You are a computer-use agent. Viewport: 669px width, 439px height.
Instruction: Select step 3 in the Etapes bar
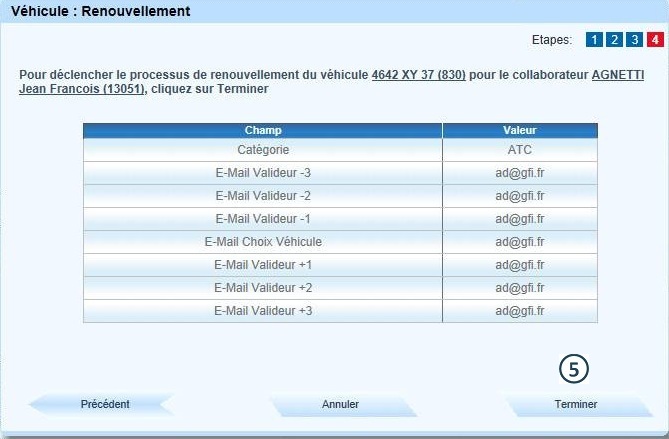pos(634,40)
